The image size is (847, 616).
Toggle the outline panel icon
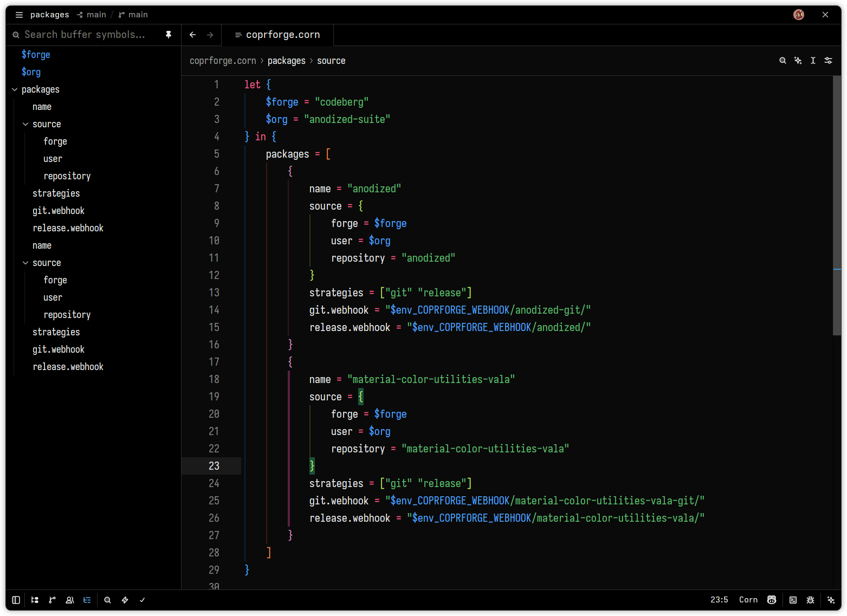point(87,600)
